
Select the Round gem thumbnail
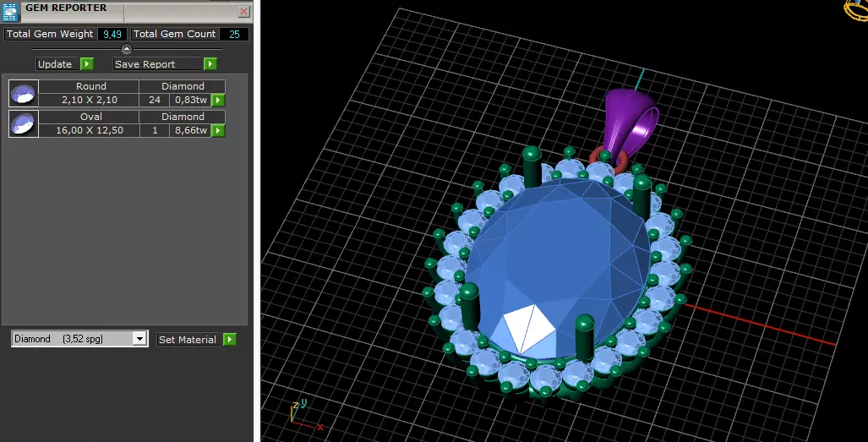(24, 94)
